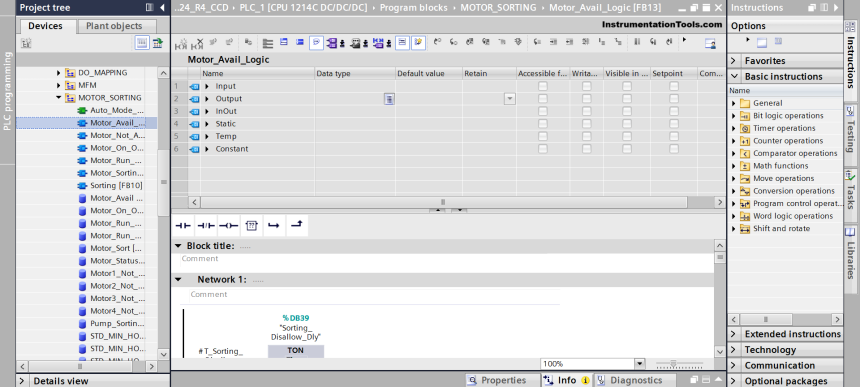Insert an empty box instruction

pos(251,225)
